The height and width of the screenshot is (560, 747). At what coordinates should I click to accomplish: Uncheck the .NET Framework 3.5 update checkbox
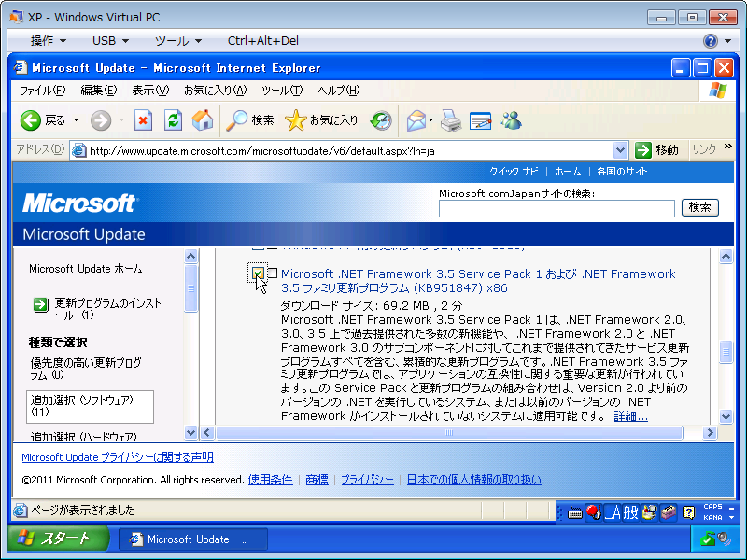pyautogui.click(x=259, y=273)
